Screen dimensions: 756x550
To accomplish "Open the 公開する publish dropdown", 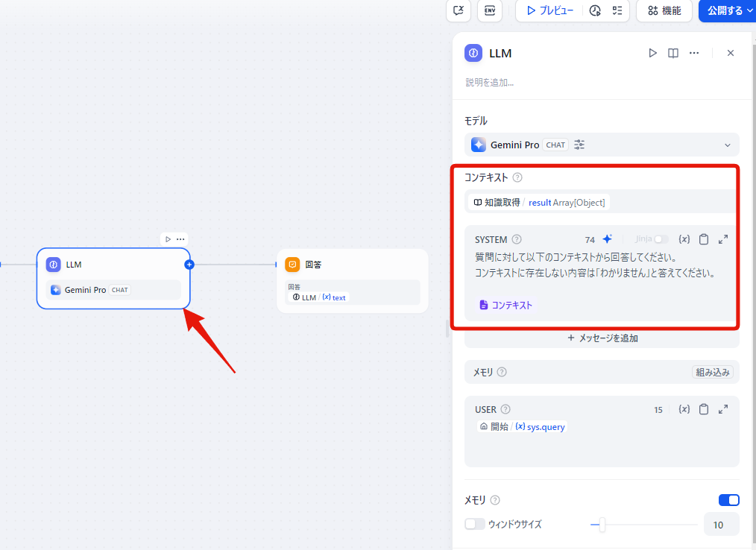I will click(728, 10).
